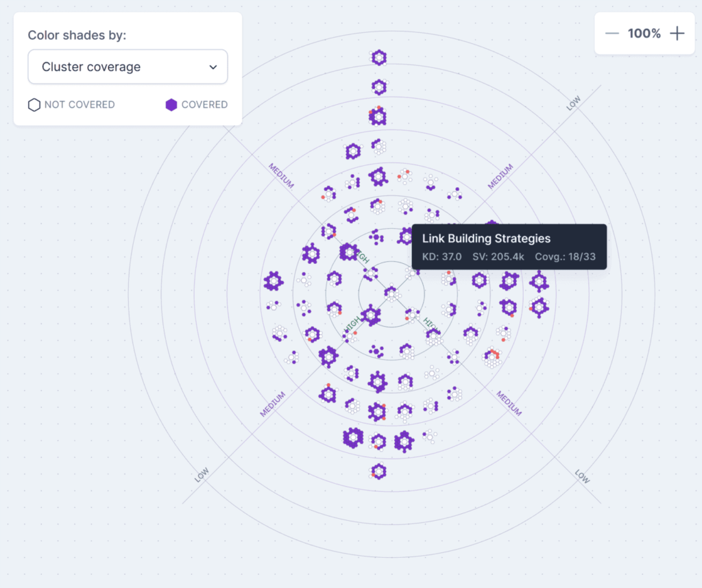Image resolution: width=702 pixels, height=588 pixels.
Task: Click the purple COVERED hexagon swatch
Action: (x=171, y=105)
